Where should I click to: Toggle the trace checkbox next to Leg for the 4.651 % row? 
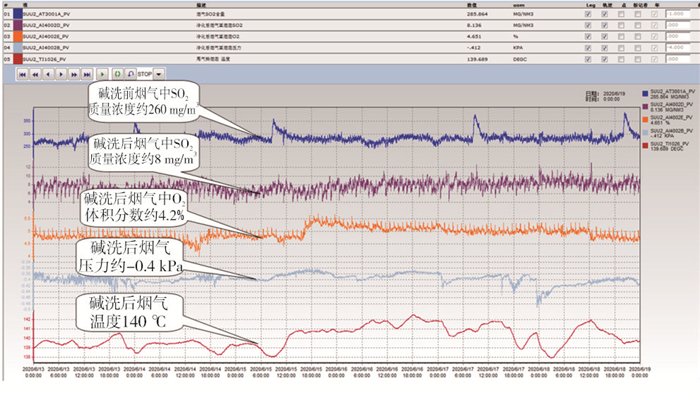(604, 37)
